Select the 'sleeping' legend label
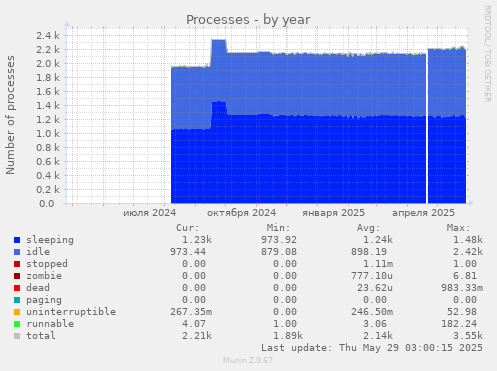The image size is (497, 371). [50, 240]
